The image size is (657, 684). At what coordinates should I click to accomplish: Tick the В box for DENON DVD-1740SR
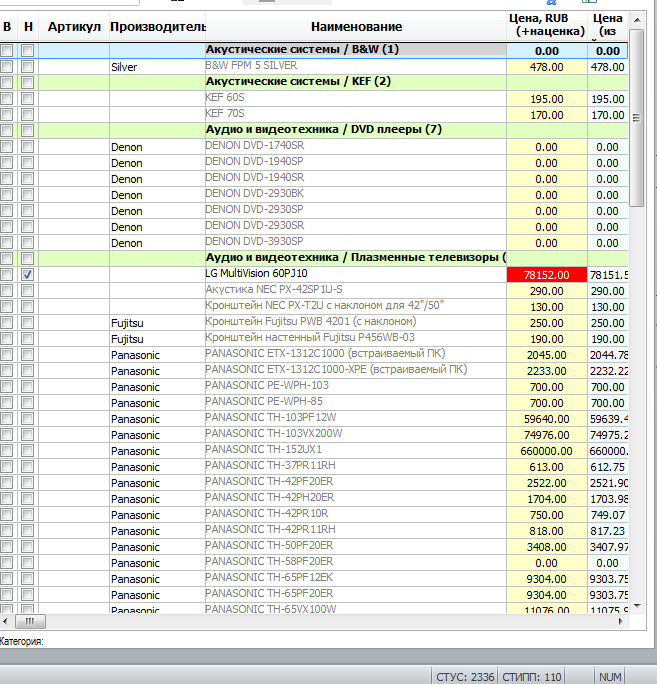pyautogui.click(x=6, y=147)
